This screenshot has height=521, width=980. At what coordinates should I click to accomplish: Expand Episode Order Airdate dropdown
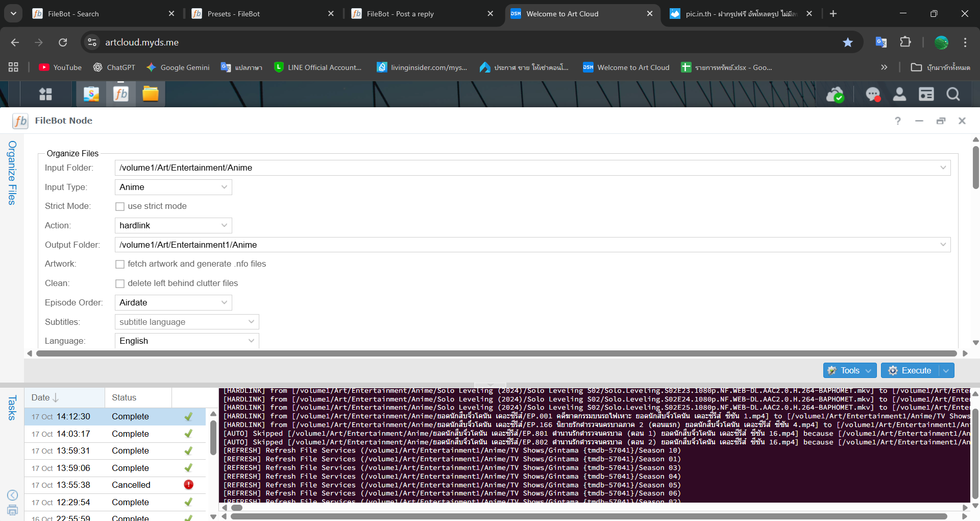(x=173, y=303)
